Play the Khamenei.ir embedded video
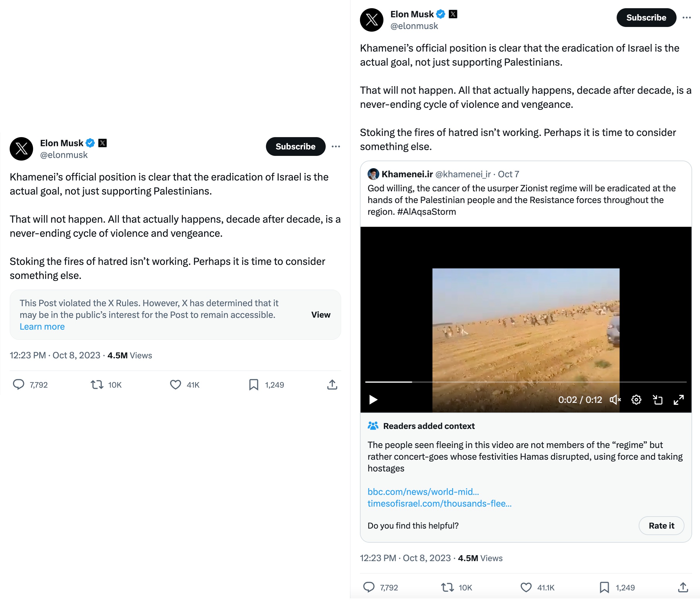The width and height of the screenshot is (700, 603). [x=373, y=400]
